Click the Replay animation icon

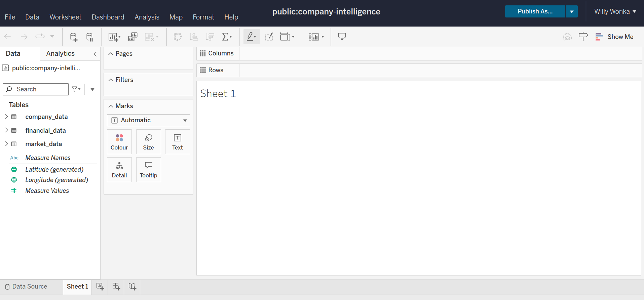(x=40, y=36)
